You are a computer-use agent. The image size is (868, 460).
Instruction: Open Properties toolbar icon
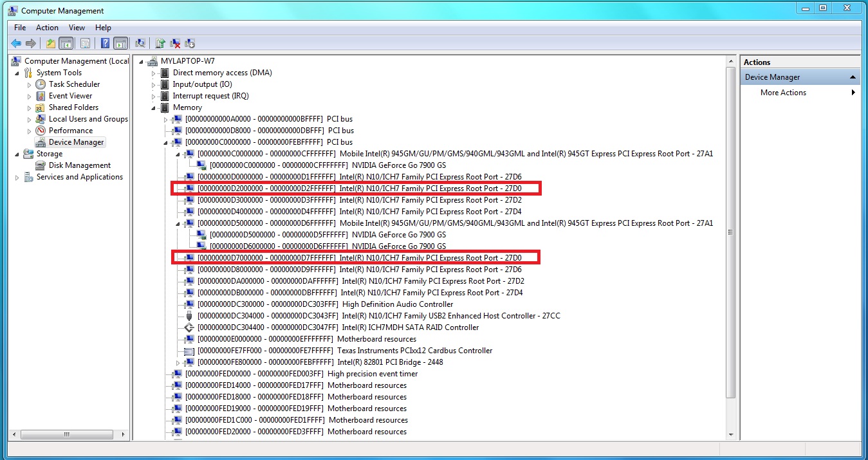[x=85, y=44]
